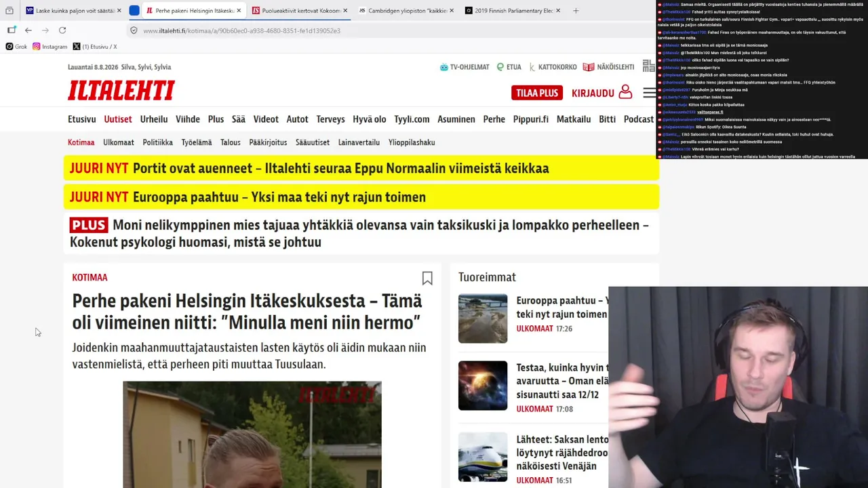The width and height of the screenshot is (868, 488).
Task: Click the new tab sidebar icon beside back arrow
Action: click(12, 30)
